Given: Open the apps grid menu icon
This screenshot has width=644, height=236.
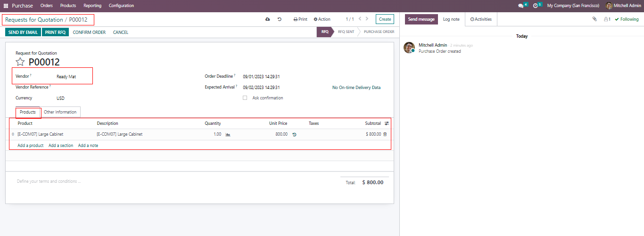Looking at the screenshot, I should pyautogui.click(x=6, y=6).
